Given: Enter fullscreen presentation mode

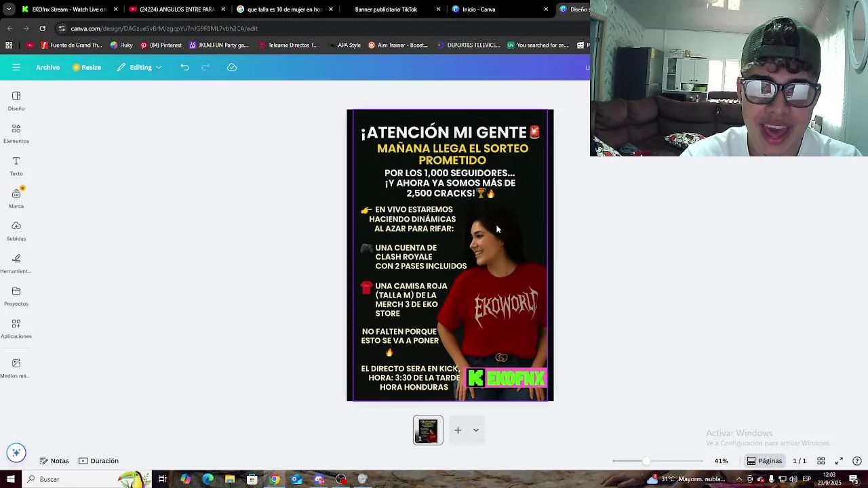Looking at the screenshot, I should 839,461.
